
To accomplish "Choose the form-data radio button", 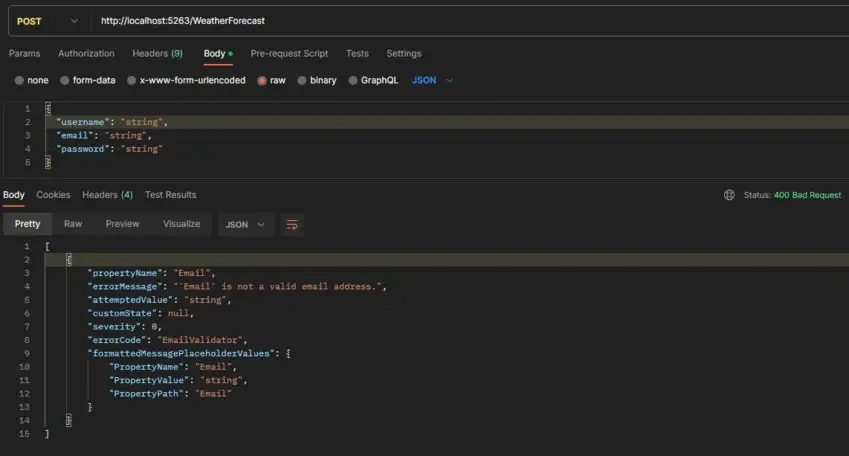I will (x=65, y=81).
